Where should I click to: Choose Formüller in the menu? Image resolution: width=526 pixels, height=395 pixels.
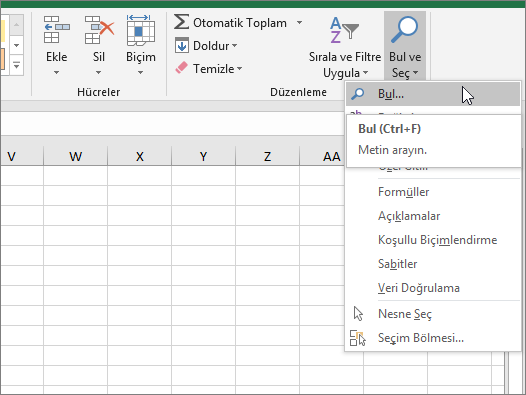tap(403, 192)
